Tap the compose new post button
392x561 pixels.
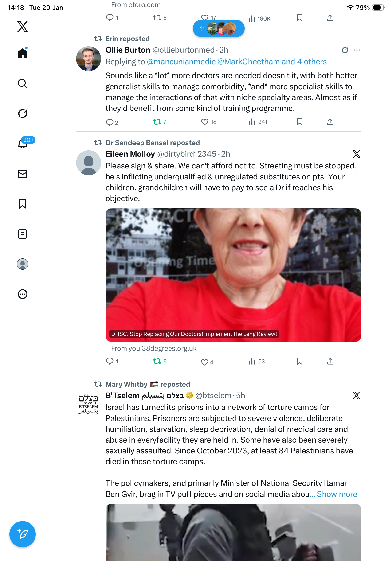coord(23,534)
